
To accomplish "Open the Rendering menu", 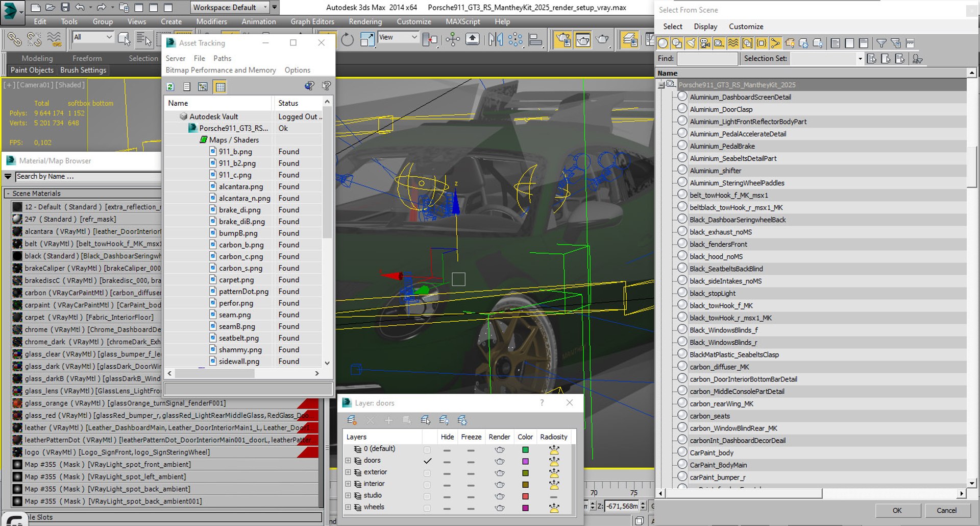I will [365, 21].
